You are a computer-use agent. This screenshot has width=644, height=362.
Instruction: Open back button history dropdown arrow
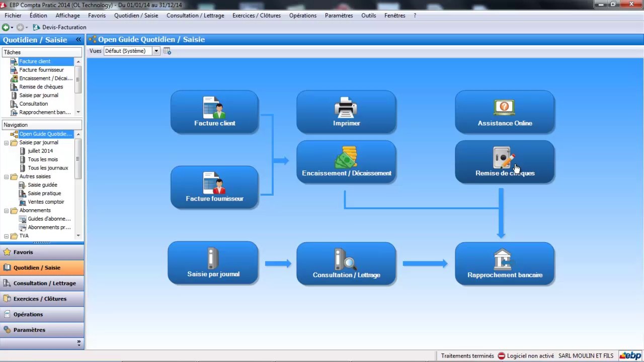pos(12,28)
